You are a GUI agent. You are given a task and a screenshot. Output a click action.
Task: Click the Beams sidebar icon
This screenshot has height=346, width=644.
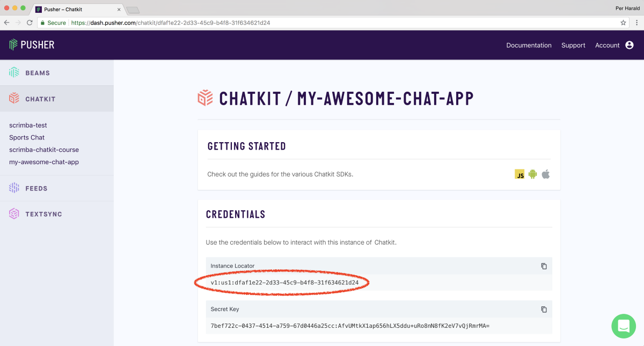(14, 73)
